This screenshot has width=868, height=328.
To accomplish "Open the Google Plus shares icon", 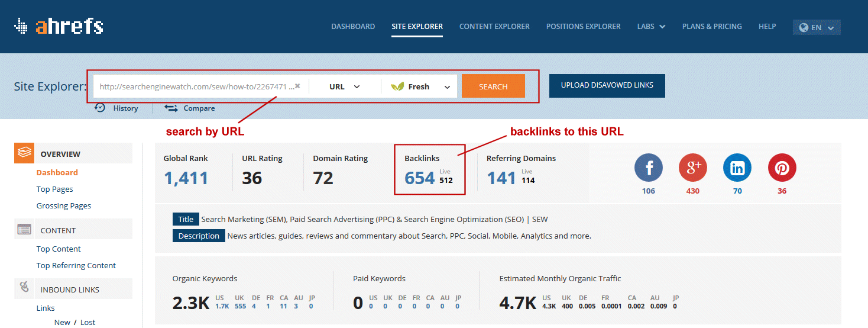I will (693, 168).
